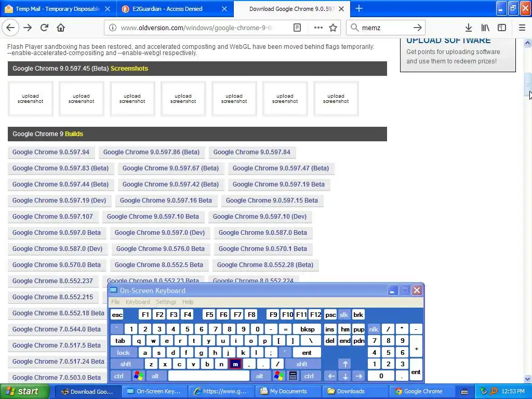Click the browser forward arrow
This screenshot has width=532, height=399.
pyautogui.click(x=28, y=28)
